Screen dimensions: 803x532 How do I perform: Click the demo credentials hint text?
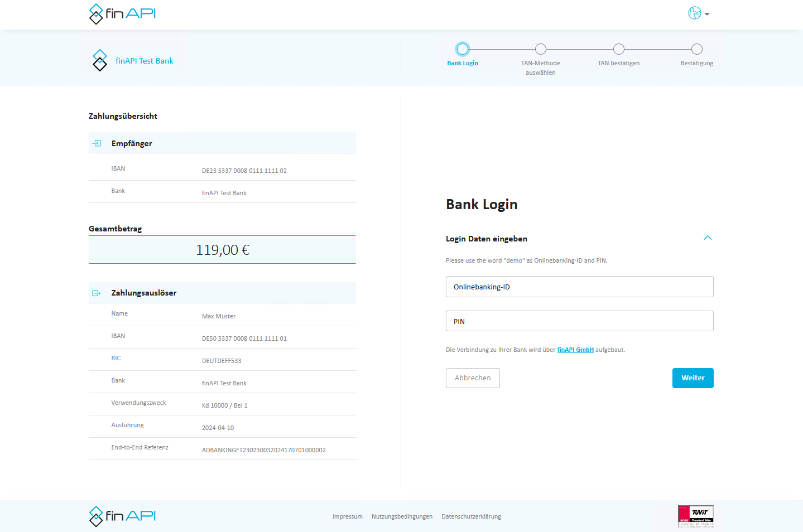tap(527, 260)
